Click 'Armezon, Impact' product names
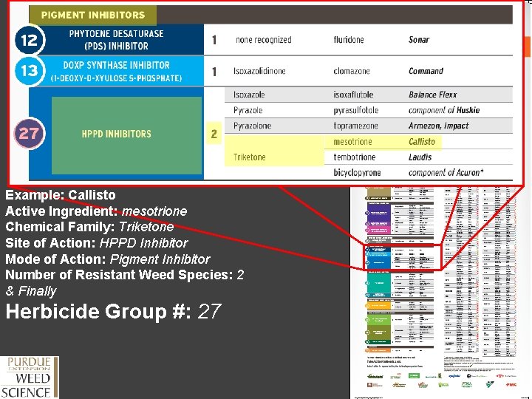Viewport: 532px width, 399px height. tap(438, 126)
